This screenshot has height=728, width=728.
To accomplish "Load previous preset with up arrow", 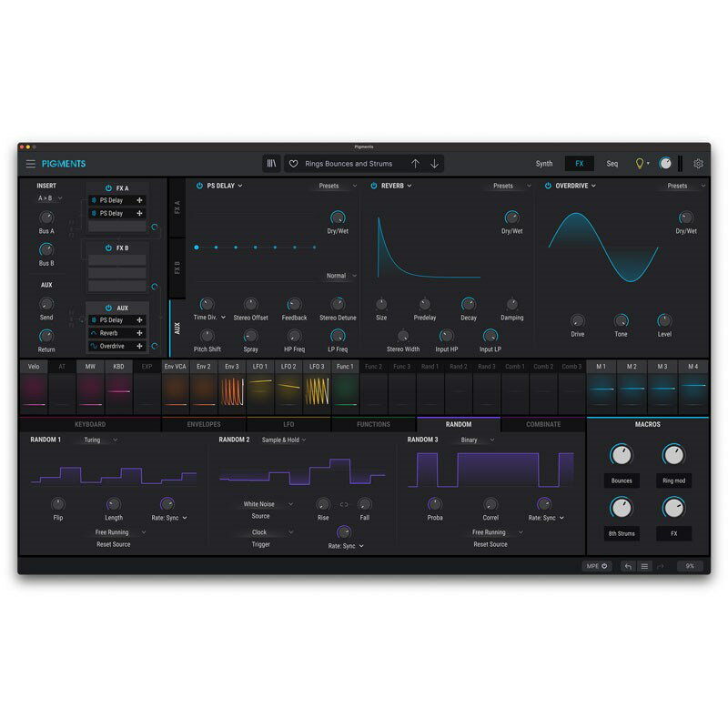I will click(x=415, y=164).
